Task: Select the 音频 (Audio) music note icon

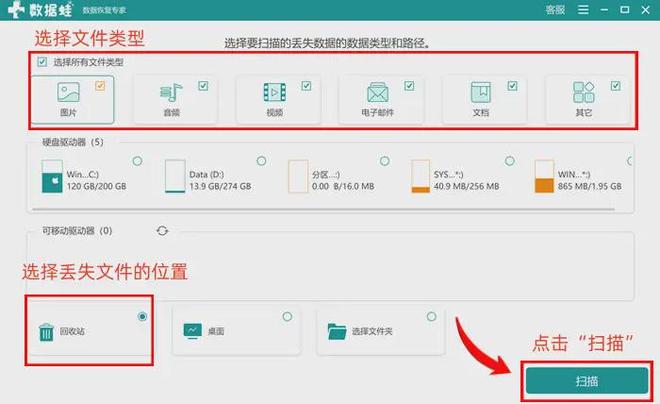Action: click(x=171, y=94)
